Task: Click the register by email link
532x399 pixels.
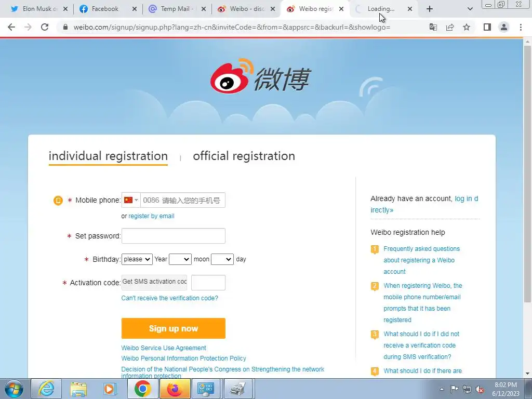Action: click(151, 216)
